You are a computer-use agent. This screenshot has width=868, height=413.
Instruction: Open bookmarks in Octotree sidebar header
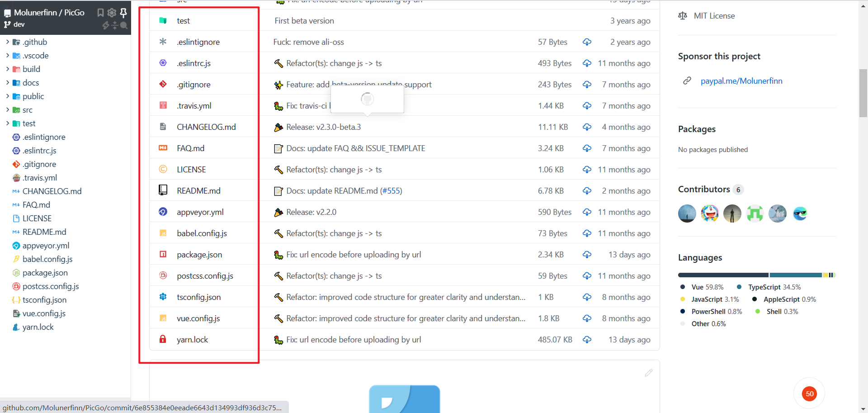tap(100, 13)
